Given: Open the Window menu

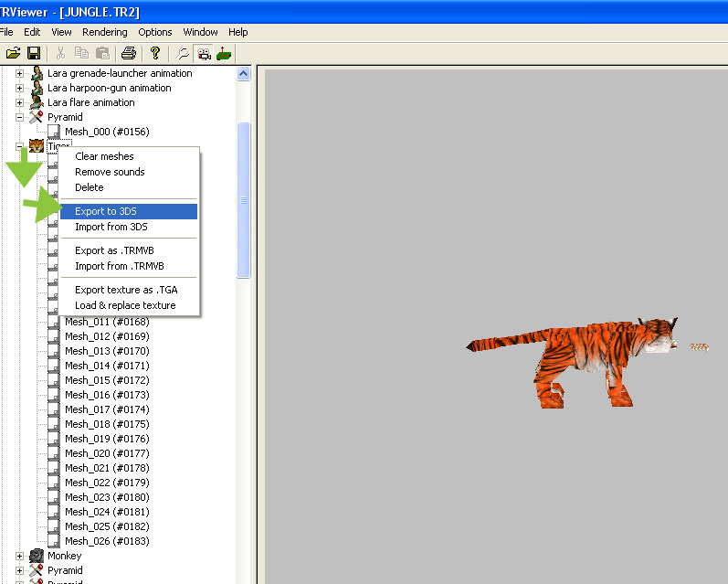Looking at the screenshot, I should click(200, 32).
